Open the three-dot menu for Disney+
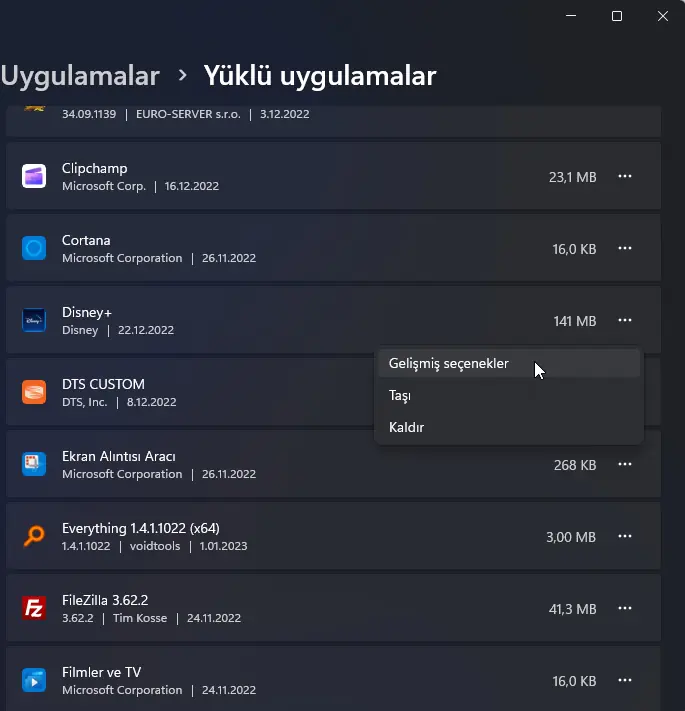685x711 pixels. pyautogui.click(x=625, y=320)
